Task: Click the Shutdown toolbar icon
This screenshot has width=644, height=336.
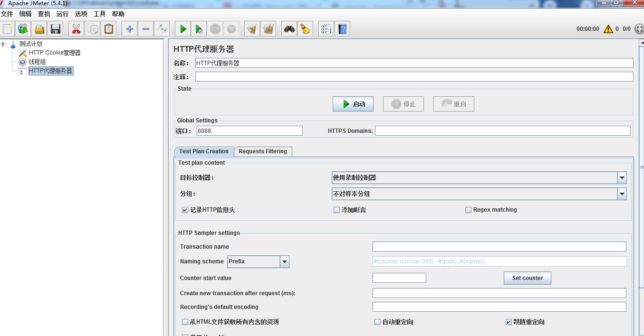Action: [x=231, y=29]
